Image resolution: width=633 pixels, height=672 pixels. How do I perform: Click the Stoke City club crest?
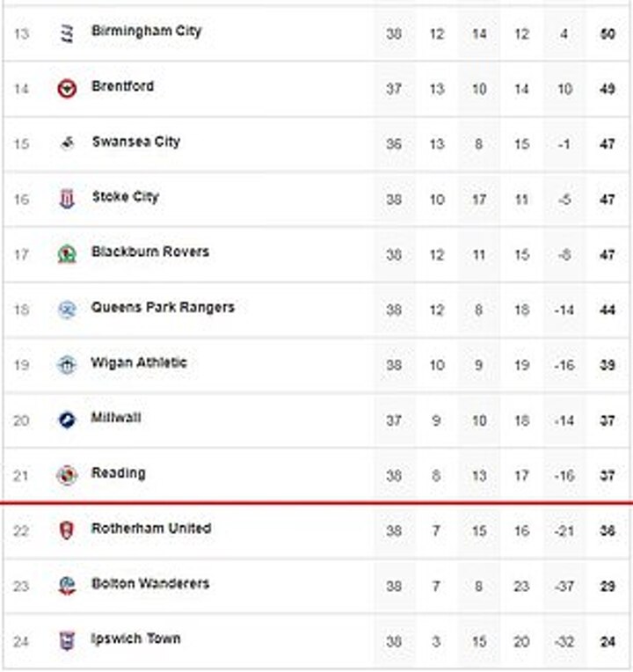point(67,199)
